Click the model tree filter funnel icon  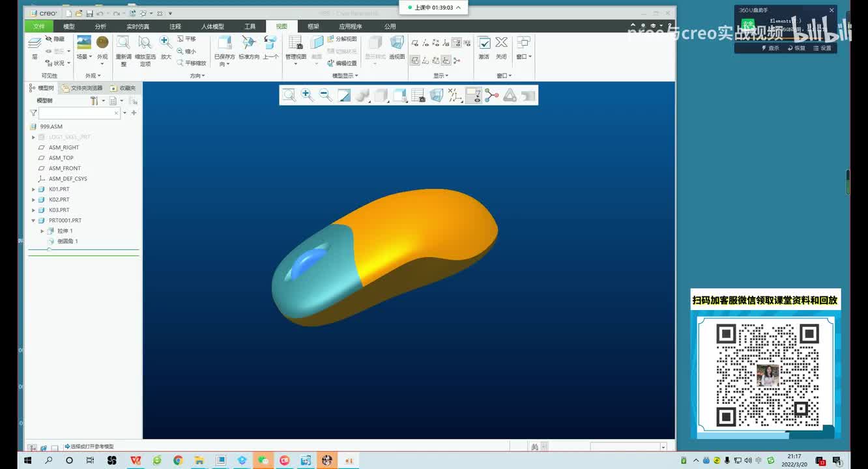pos(33,113)
